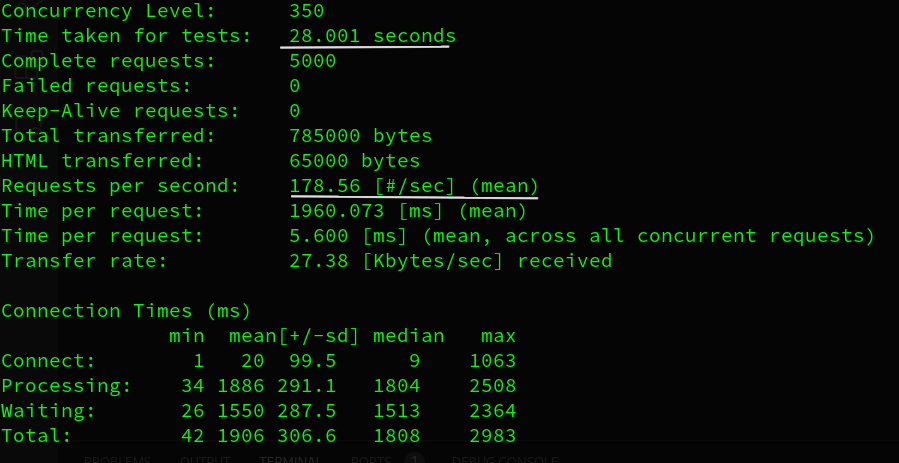Screen dimensions: 899x463
Task: Click the 785000 bytes total transferred value
Action: (x=360, y=136)
